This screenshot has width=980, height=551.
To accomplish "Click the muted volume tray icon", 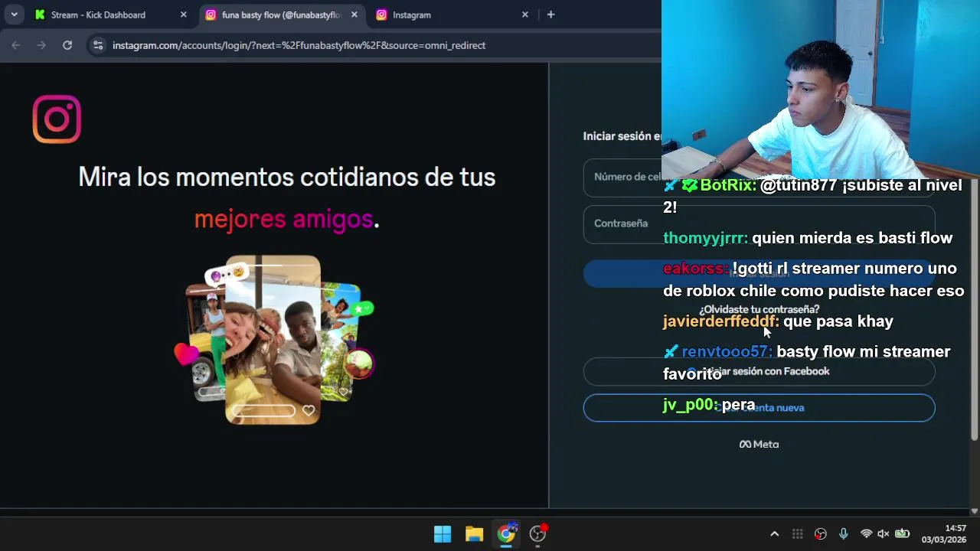I will [883, 534].
